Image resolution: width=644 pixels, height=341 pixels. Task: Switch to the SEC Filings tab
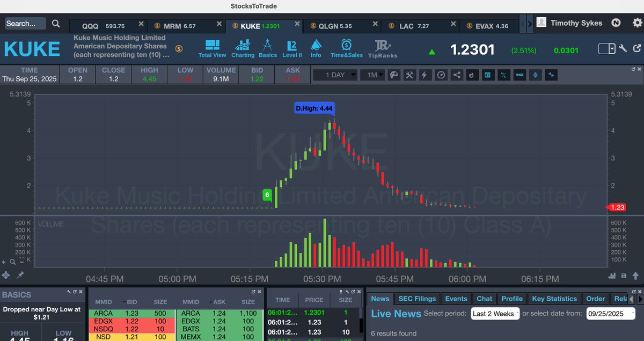click(x=417, y=299)
